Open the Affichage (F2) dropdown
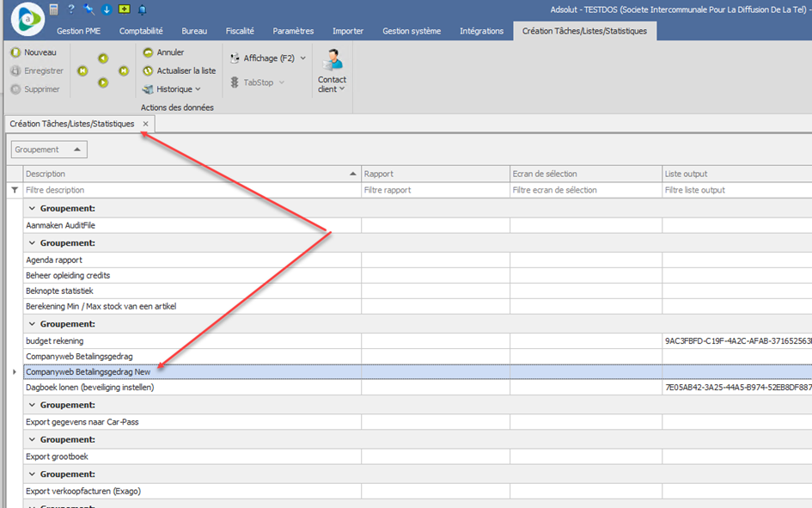The width and height of the screenshot is (812, 508). (268, 58)
